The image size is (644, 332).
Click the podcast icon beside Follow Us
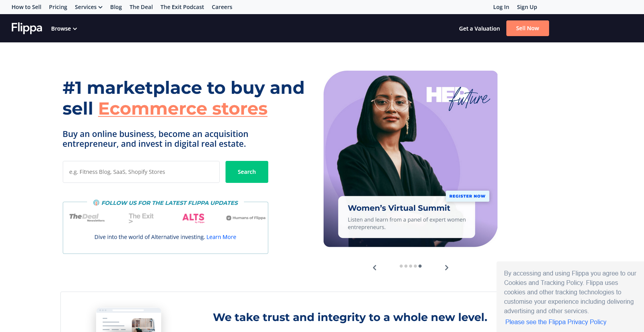point(96,203)
